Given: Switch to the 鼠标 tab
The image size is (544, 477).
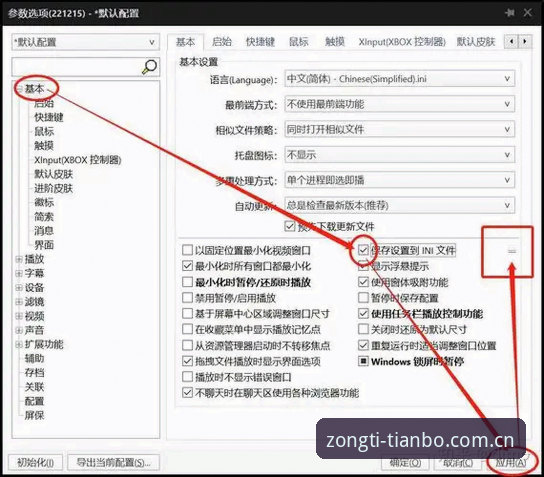Looking at the screenshot, I should click(x=299, y=42).
